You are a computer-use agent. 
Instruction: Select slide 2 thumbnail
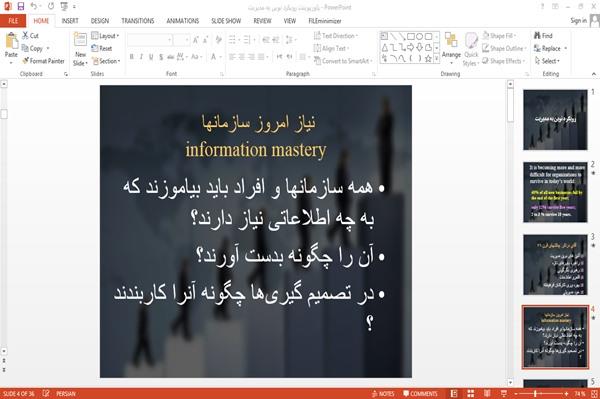coord(555,192)
